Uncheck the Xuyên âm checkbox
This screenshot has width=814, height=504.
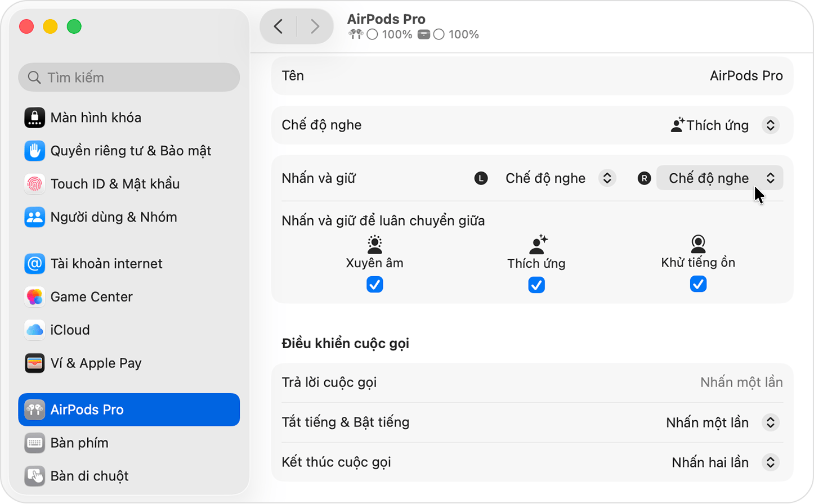click(374, 285)
